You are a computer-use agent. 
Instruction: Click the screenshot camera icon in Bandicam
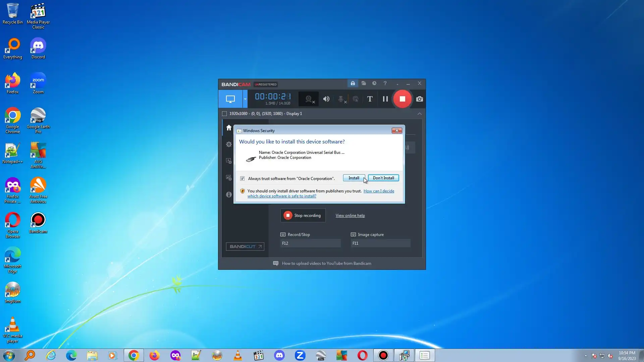tap(419, 99)
